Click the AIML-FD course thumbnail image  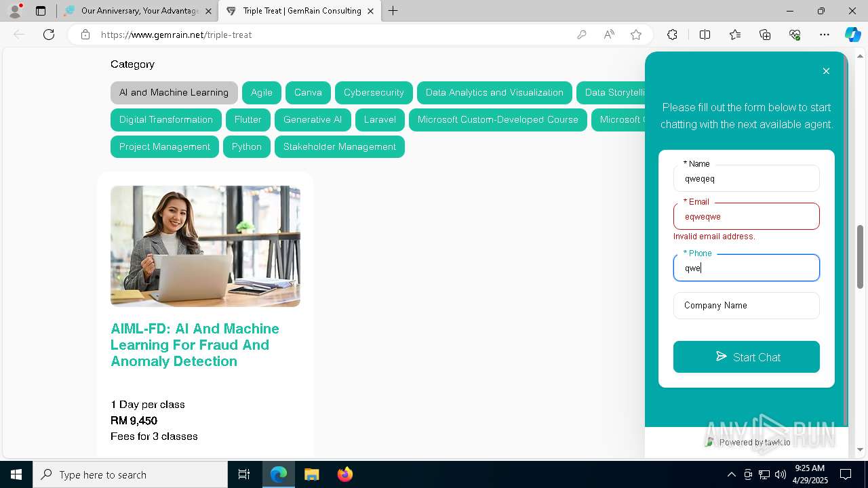pyautogui.click(x=205, y=246)
